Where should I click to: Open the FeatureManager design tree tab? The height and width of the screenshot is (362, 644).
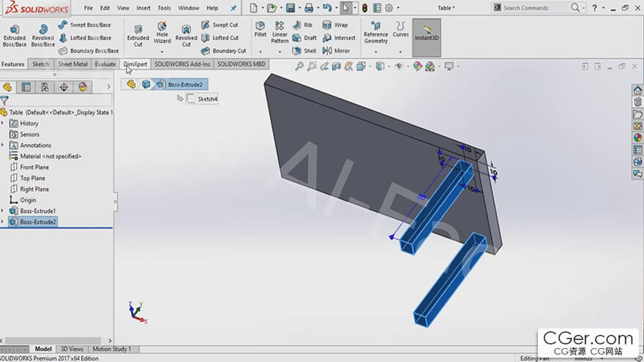pyautogui.click(x=7, y=87)
